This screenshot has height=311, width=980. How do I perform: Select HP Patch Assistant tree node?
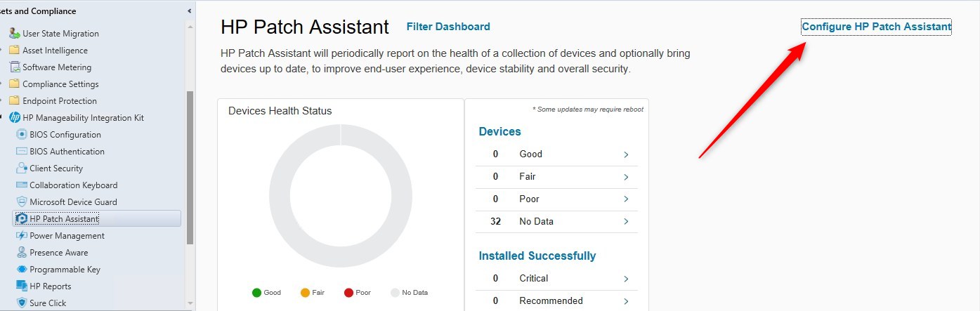(x=64, y=219)
